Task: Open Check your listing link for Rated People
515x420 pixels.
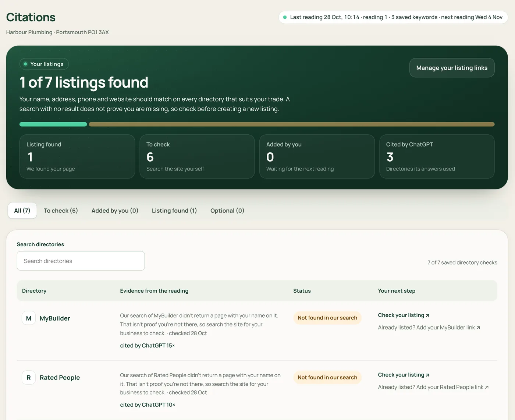Action: click(404, 375)
